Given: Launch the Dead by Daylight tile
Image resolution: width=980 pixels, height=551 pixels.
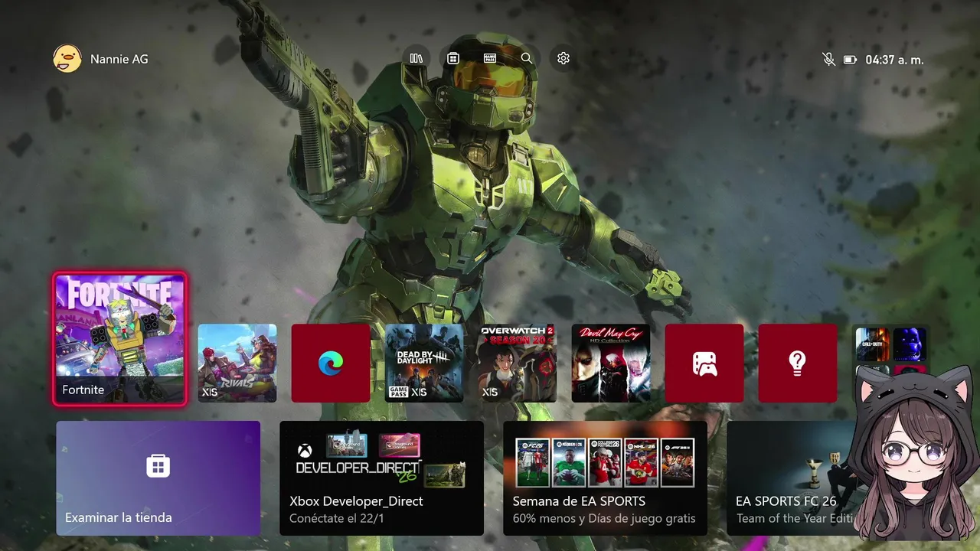Looking at the screenshot, I should [424, 363].
